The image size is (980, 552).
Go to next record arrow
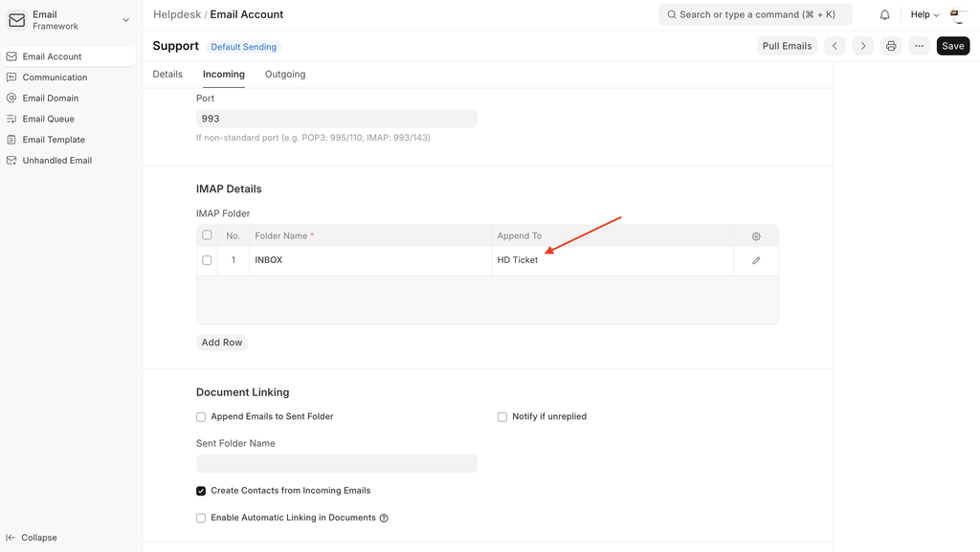pyautogui.click(x=862, y=46)
